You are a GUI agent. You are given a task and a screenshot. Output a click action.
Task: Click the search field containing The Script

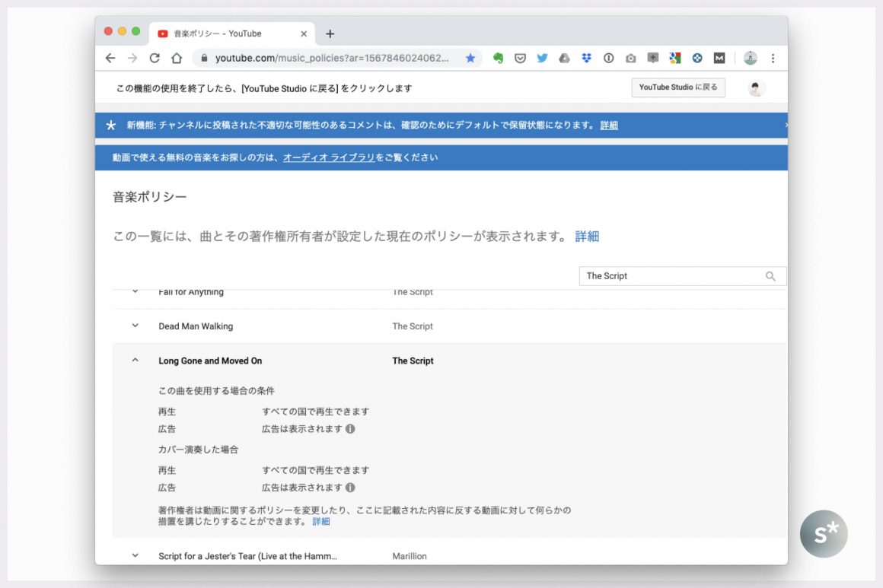[670, 276]
